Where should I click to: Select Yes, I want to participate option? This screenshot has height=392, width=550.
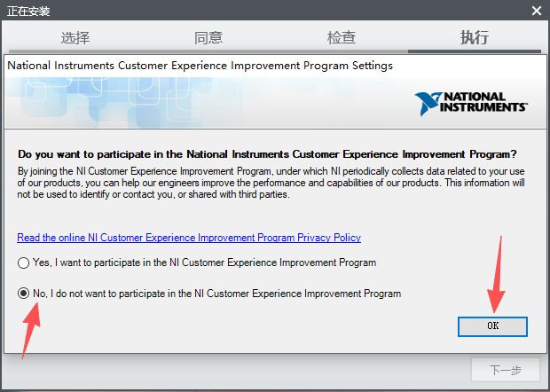click(23, 263)
